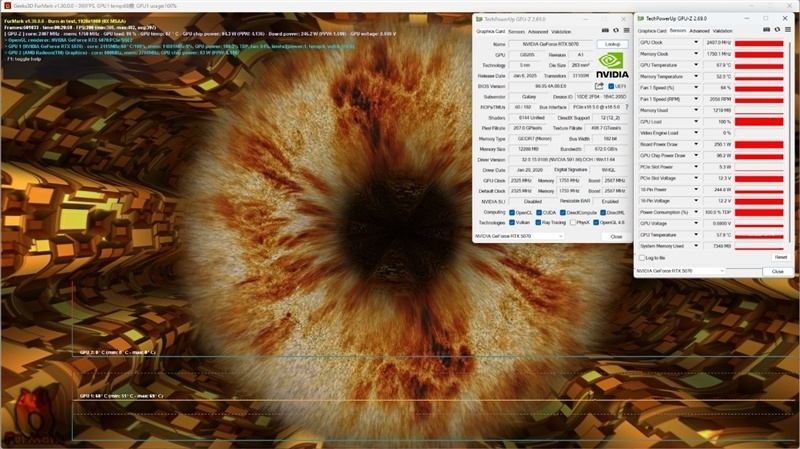The height and width of the screenshot is (449, 800).
Task: Click the Driver Version field
Action: (x=568, y=160)
